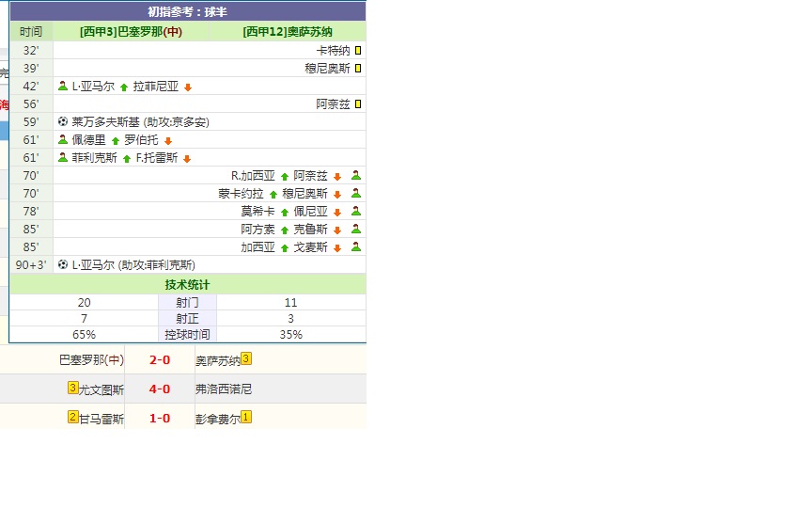The width and height of the screenshot is (812, 508).
Task: Click the substitution icon in the 蒙卡约拉 row
Action: 356,193
